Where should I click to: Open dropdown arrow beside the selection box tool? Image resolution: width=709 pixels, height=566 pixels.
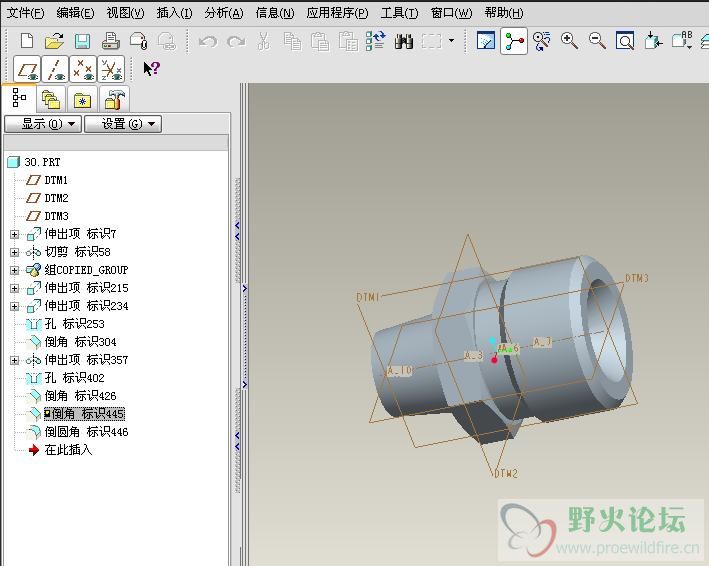point(451,41)
